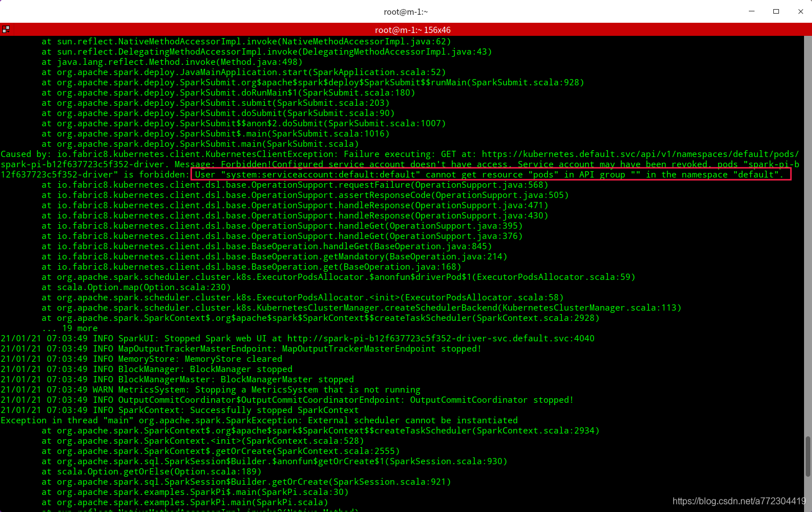This screenshot has width=812, height=512.
Task: Click the line 'Caused by: io.fabric8.kubernetes.client.KubernetesClientException'
Action: coord(399,154)
